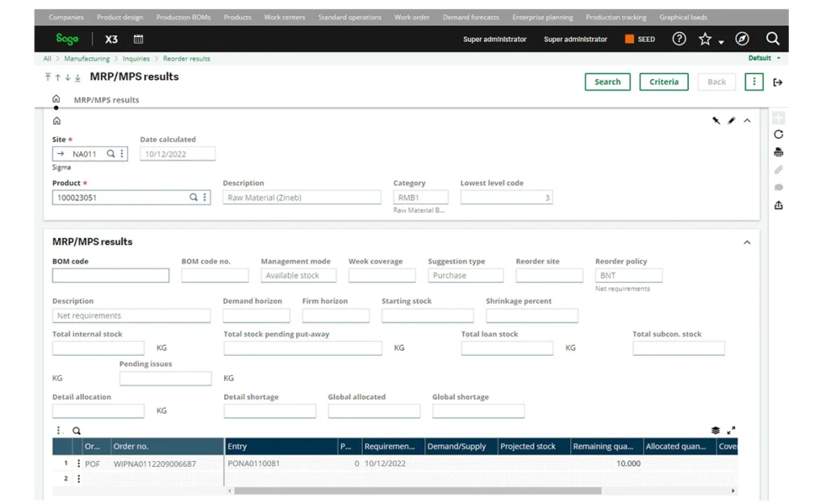Open the favorites star dropdown
Viewport: 826px width, 504px height.
click(x=710, y=40)
